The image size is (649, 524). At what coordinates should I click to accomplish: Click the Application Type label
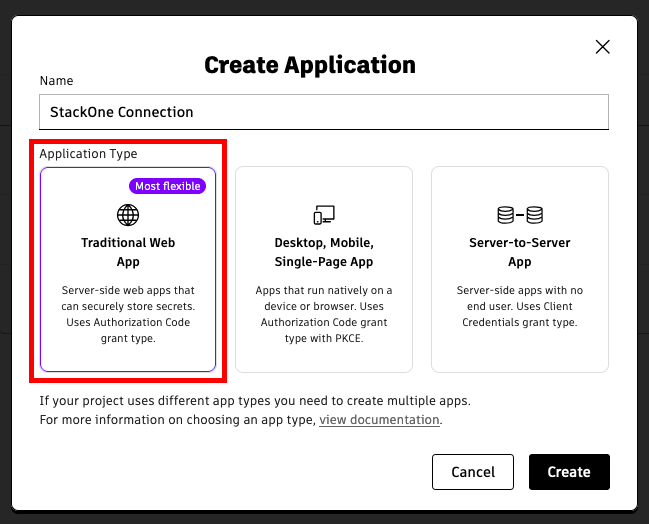pyautogui.click(x=88, y=154)
